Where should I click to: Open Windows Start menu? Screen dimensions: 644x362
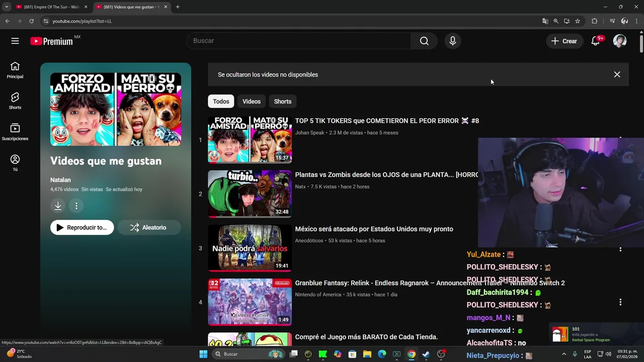[203, 354]
